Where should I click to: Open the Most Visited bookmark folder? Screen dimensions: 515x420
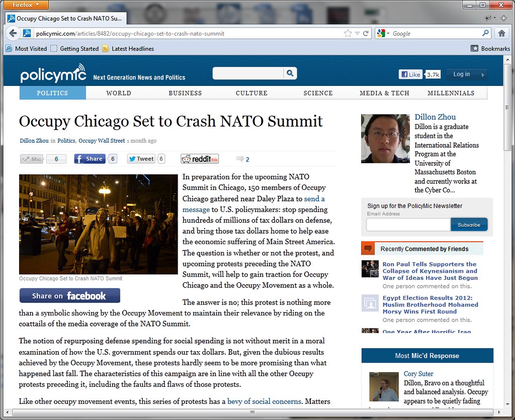point(26,49)
